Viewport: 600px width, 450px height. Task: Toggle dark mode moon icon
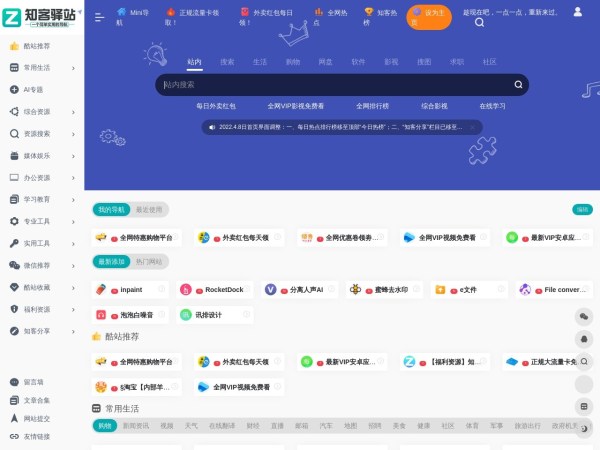pyautogui.click(x=584, y=429)
